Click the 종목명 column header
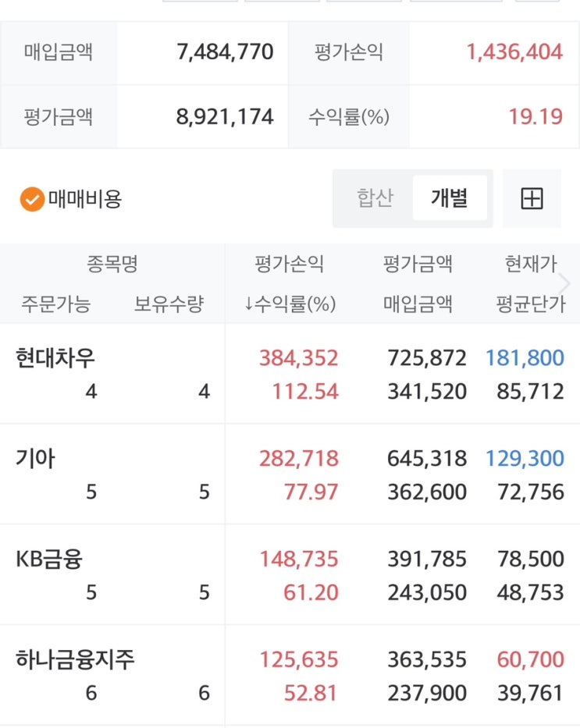 (112, 265)
